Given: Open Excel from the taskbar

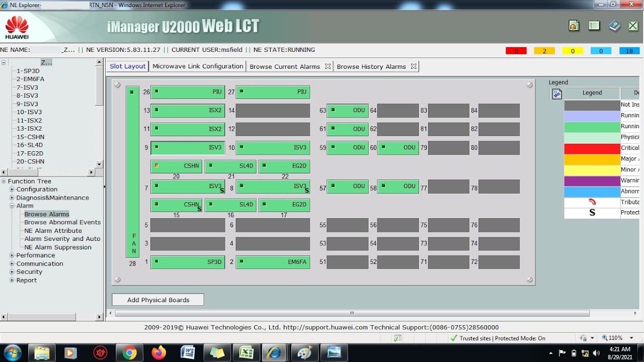Looking at the screenshot, I should point(246,353).
